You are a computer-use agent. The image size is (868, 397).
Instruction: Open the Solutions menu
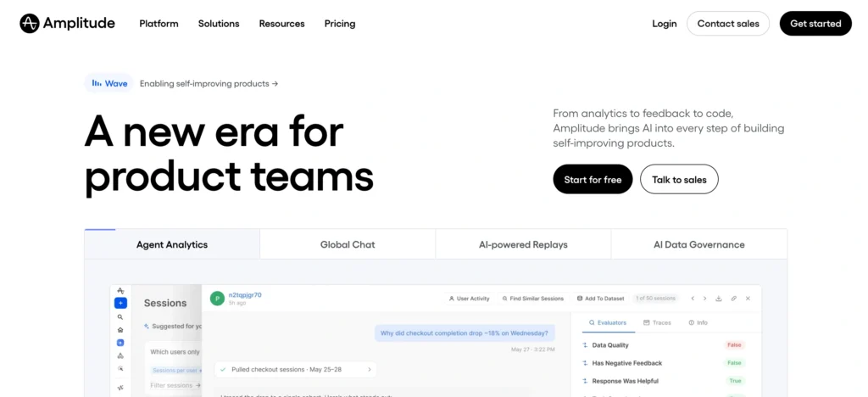point(219,24)
